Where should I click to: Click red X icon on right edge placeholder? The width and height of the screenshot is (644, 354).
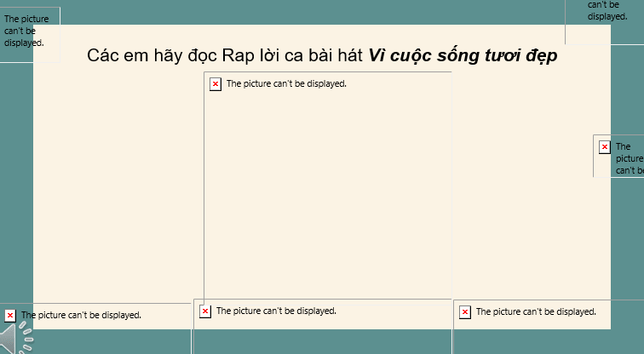click(605, 147)
